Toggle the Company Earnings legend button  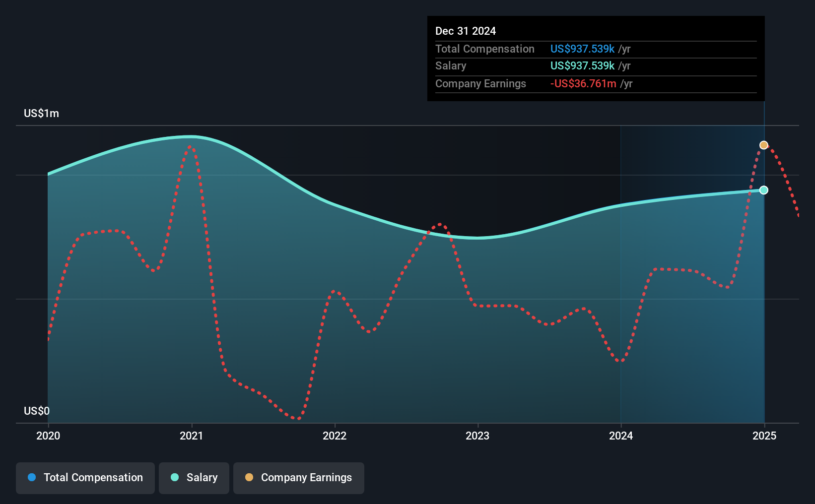(299, 478)
